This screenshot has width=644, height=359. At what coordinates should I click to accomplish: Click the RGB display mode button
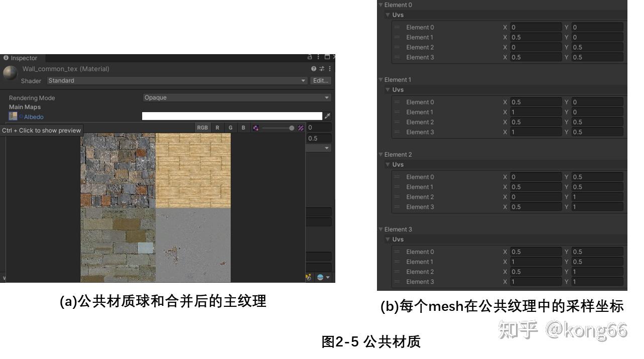pos(202,128)
